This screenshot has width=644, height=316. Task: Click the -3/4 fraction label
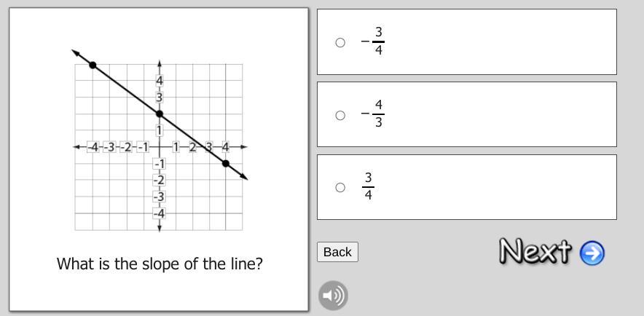click(x=373, y=42)
